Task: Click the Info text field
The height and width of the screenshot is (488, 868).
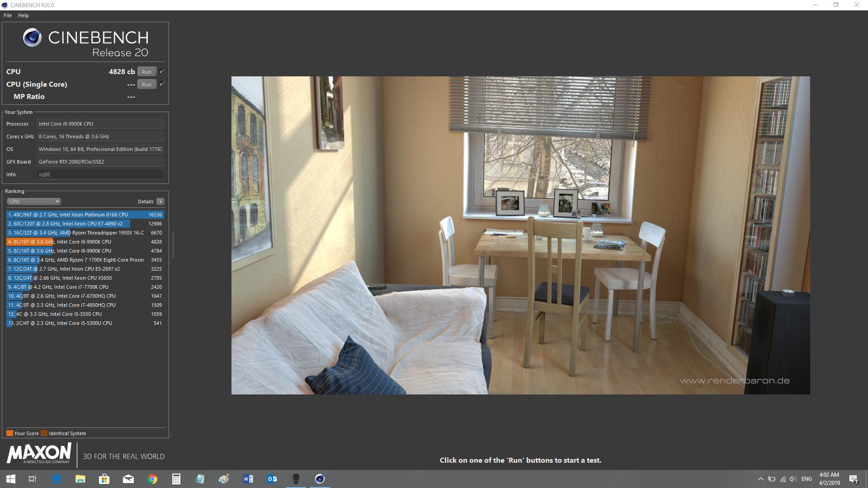Action: [x=100, y=174]
